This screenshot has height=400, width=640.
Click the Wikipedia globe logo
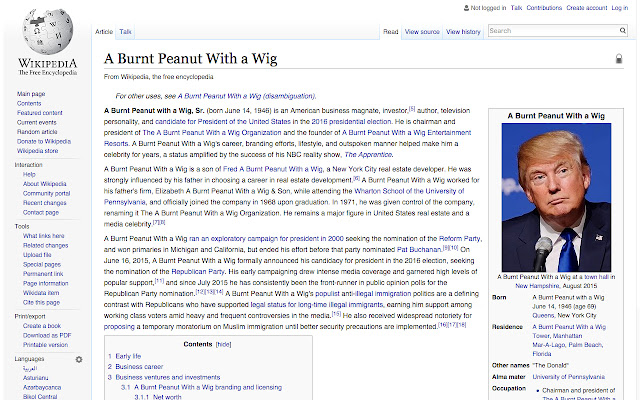click(47, 31)
